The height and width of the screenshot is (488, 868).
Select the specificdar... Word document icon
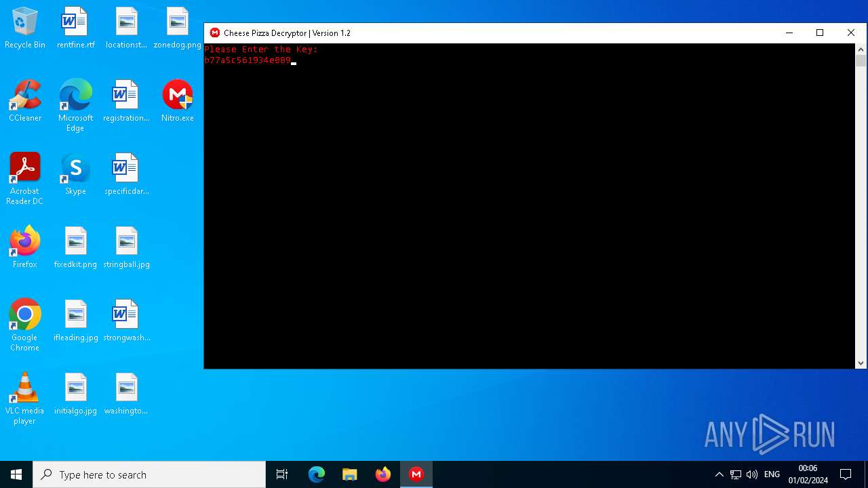pos(126,175)
